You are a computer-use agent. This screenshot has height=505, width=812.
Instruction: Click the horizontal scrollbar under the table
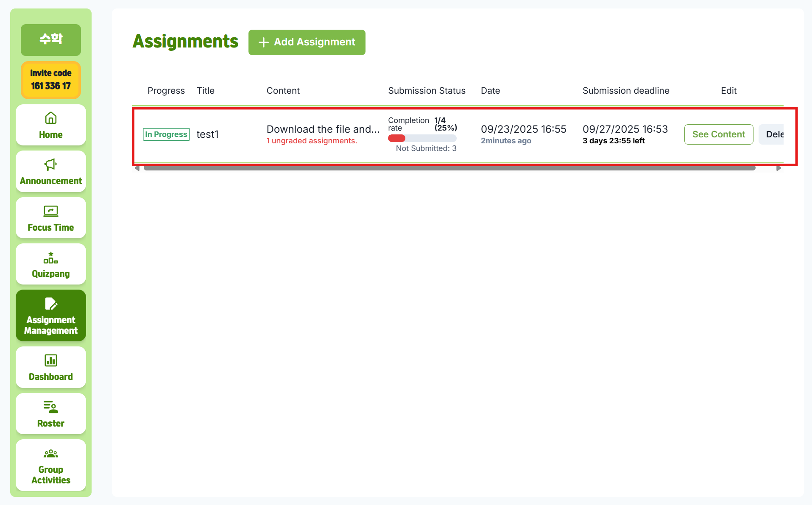pyautogui.click(x=449, y=168)
